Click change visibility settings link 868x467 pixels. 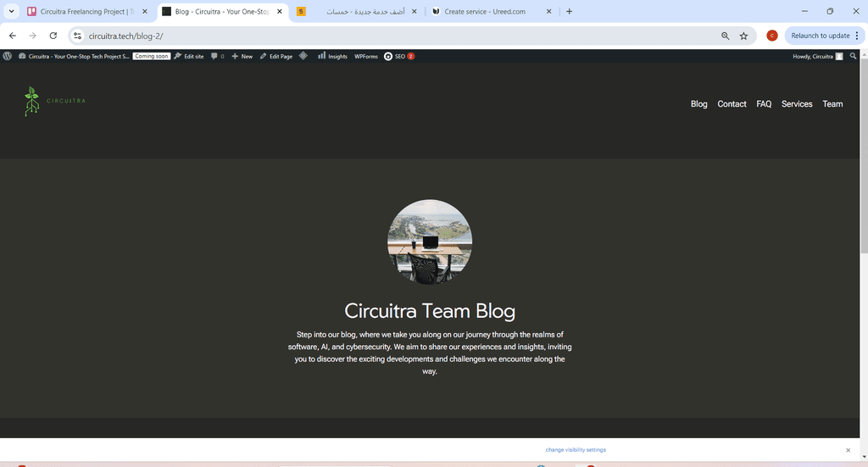576,450
